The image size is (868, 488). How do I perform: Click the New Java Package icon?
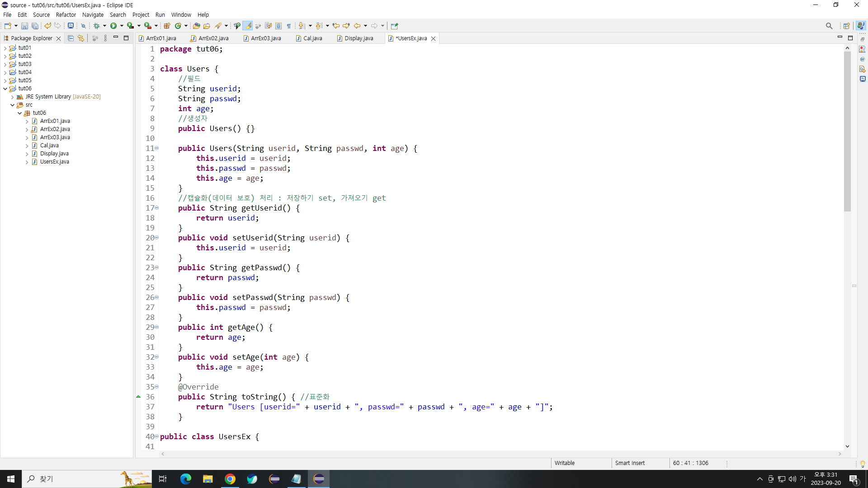(167, 26)
